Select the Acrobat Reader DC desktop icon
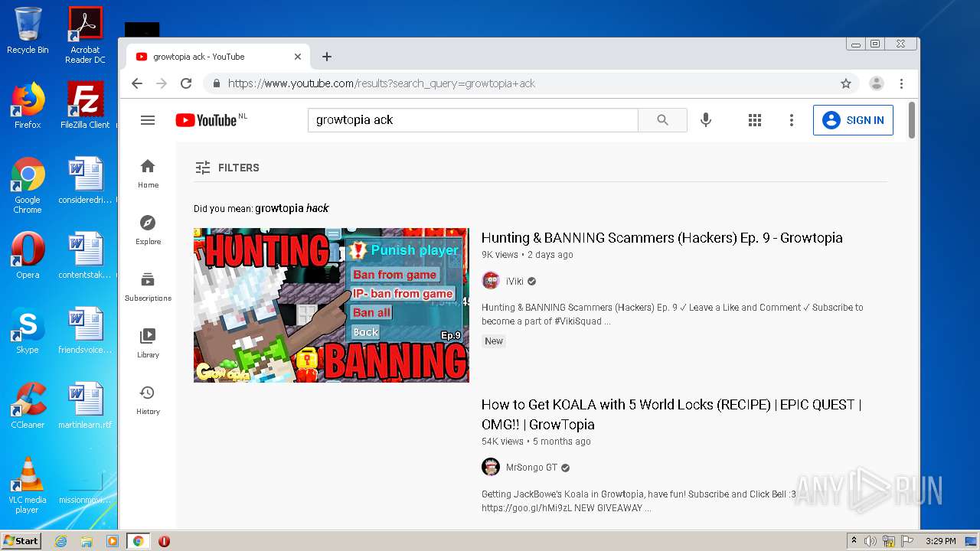 point(85,35)
